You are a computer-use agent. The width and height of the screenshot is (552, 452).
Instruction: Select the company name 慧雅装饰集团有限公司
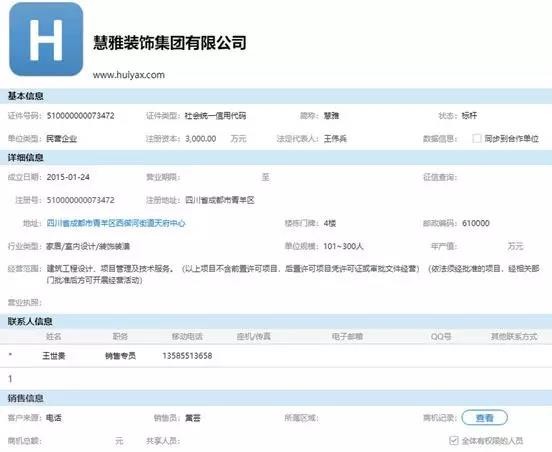point(170,43)
